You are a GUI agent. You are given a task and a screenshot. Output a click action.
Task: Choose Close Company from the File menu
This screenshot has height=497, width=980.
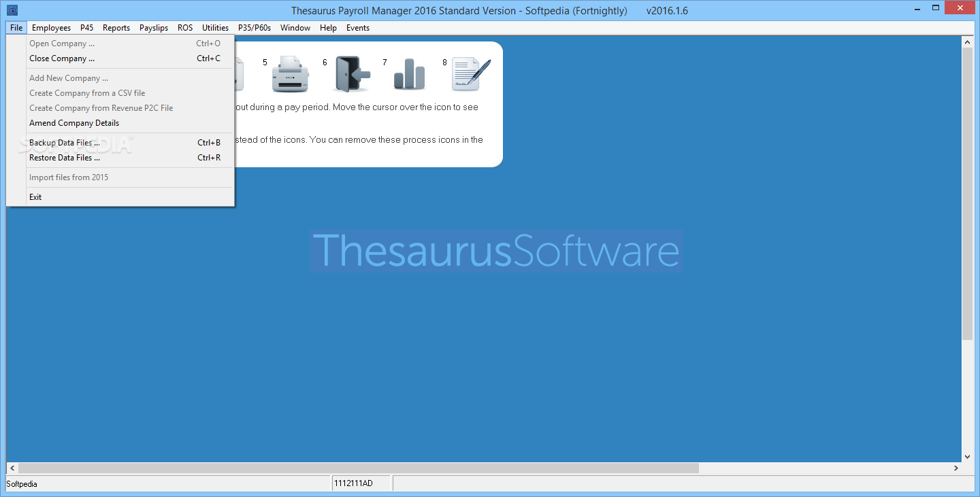pos(120,58)
